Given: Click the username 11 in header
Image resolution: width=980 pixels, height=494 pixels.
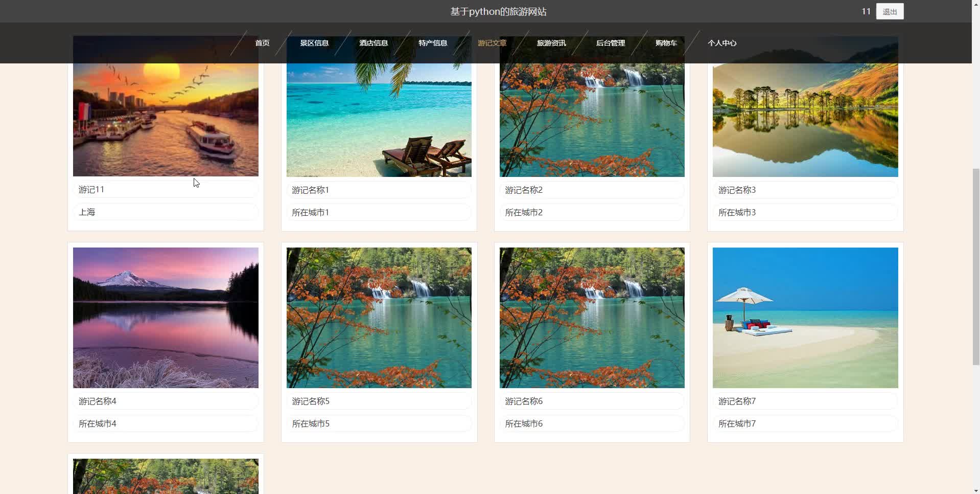Looking at the screenshot, I should tap(866, 11).
